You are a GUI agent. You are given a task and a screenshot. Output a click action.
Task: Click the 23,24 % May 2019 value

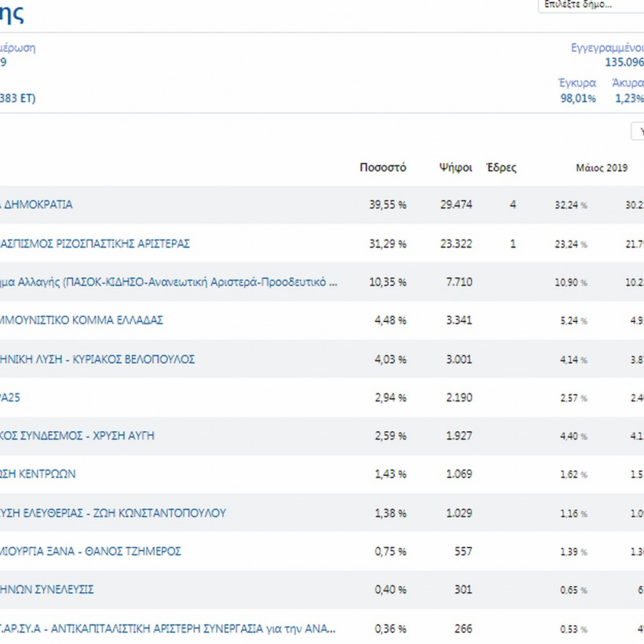point(571,244)
